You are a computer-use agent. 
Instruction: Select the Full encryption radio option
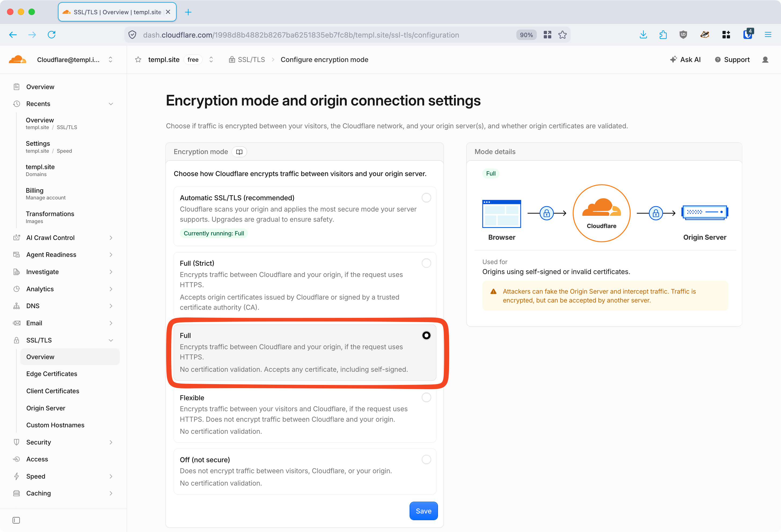pos(426,336)
